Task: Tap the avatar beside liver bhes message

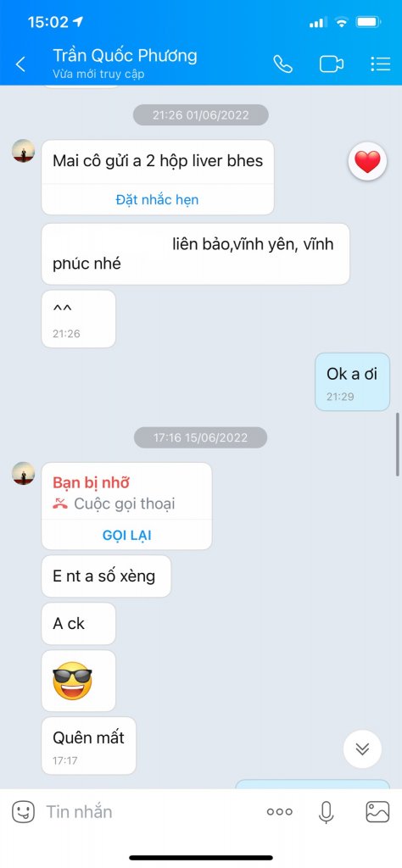Action: (23, 151)
